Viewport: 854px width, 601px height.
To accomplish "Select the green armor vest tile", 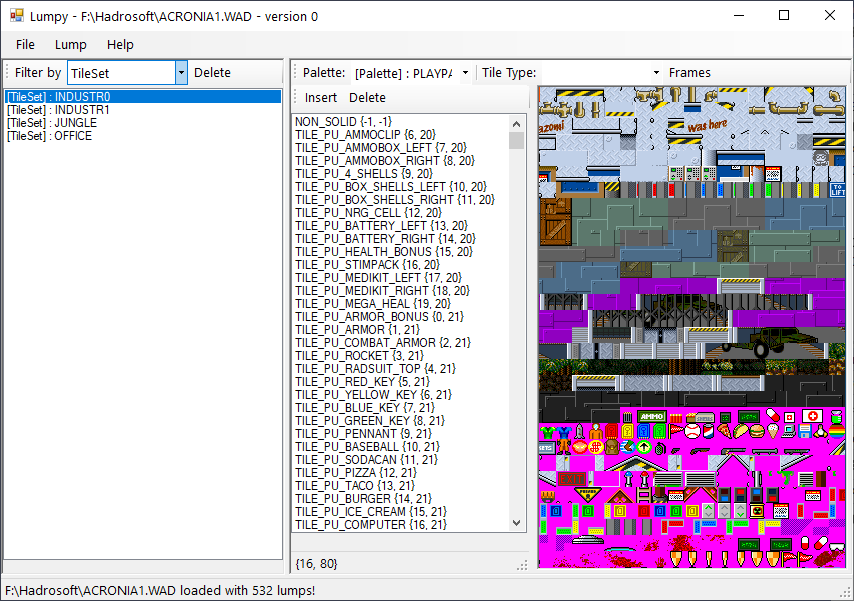I will [x=547, y=432].
